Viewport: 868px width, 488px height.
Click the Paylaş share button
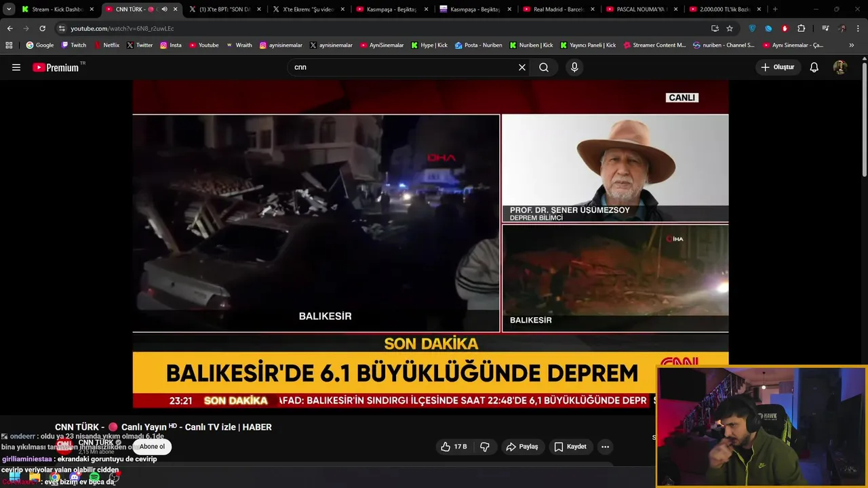tap(521, 447)
